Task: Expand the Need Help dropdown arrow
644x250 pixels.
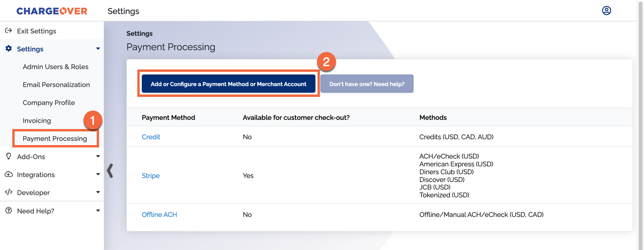Action: pyautogui.click(x=98, y=211)
